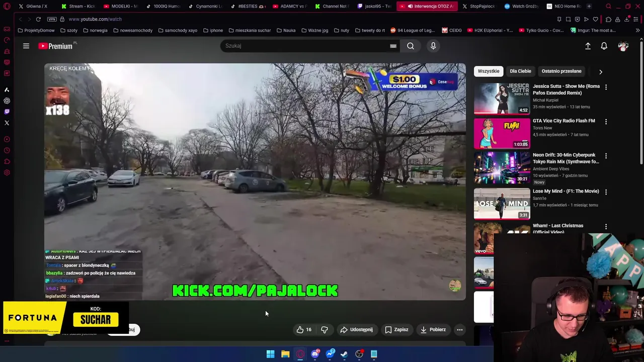Open history clock in the Opera sidebar
644x362 pixels.
(x=7, y=150)
